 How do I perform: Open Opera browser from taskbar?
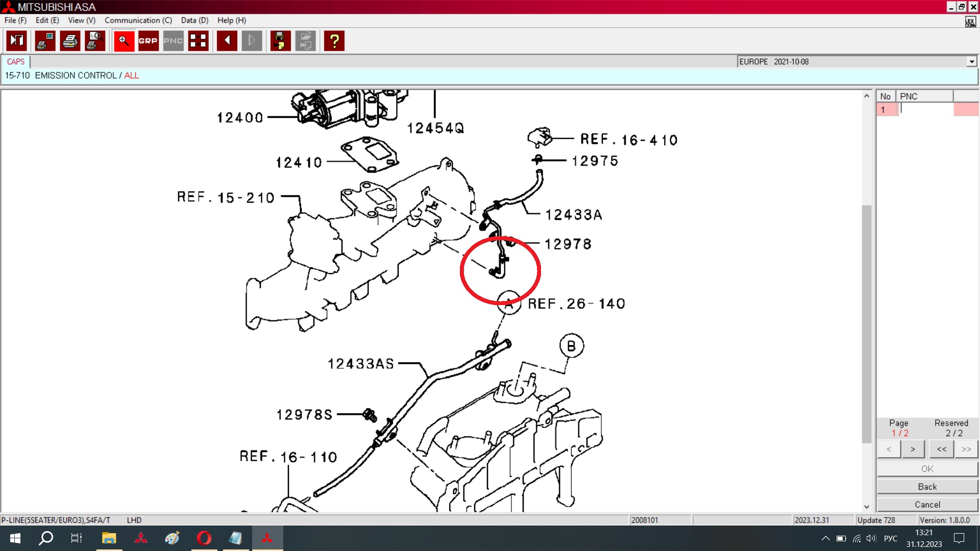pos(204,538)
